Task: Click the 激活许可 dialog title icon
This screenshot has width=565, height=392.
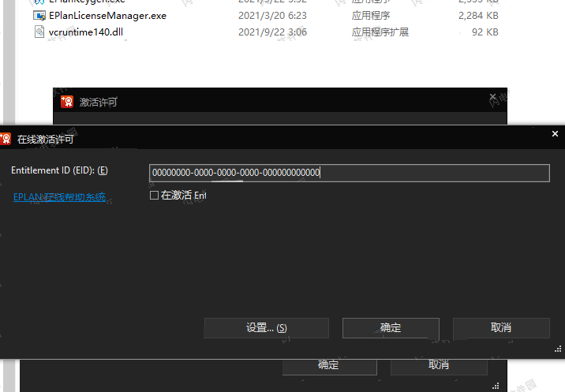Action: click(67, 102)
